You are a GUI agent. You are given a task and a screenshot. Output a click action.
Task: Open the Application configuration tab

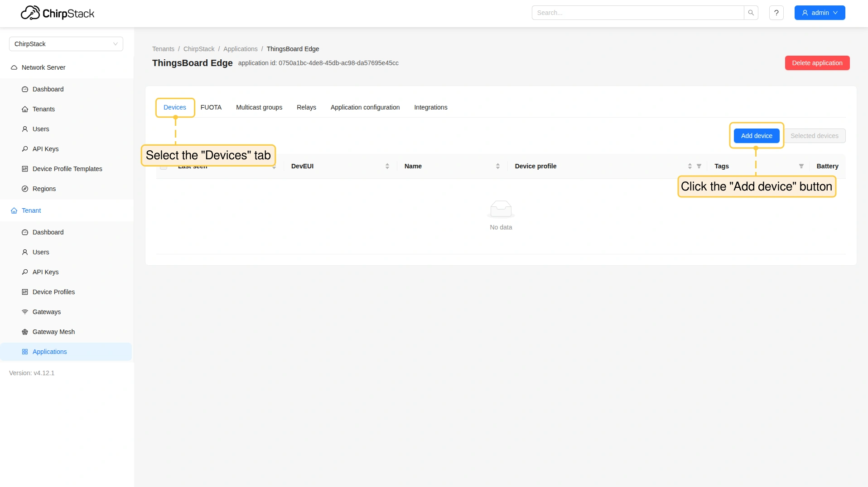(x=365, y=107)
